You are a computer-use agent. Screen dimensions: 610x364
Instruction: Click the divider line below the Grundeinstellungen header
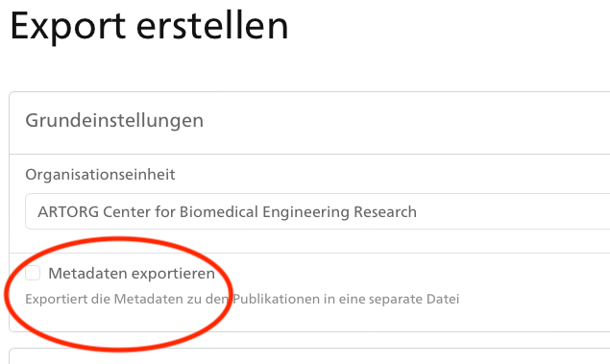pyautogui.click(x=309, y=154)
